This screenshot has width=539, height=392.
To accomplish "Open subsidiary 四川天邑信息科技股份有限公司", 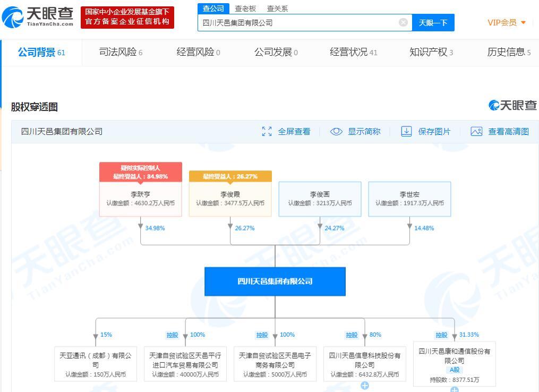I will point(365,364).
